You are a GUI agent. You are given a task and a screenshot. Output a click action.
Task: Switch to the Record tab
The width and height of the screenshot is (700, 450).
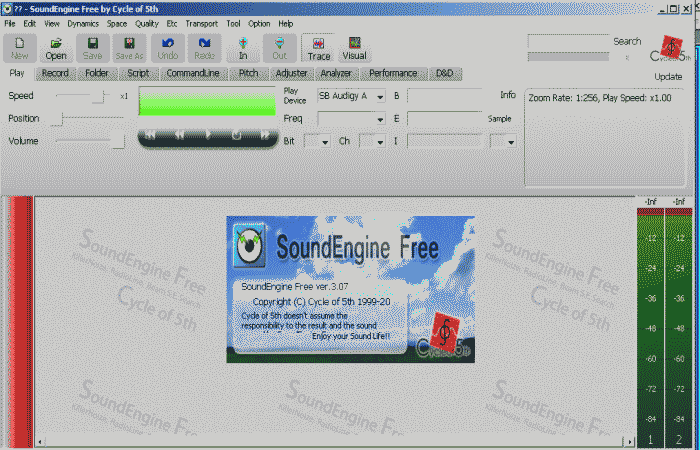(x=55, y=73)
